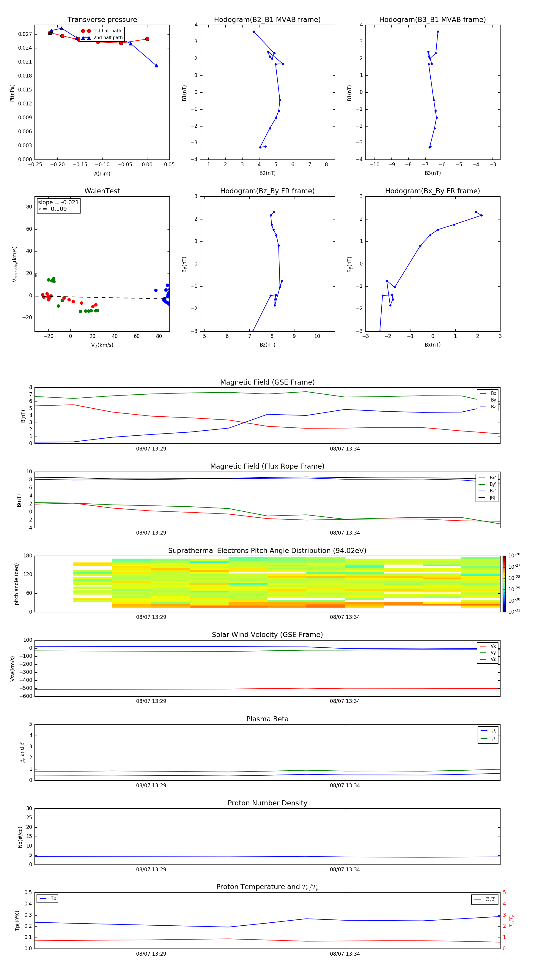The height and width of the screenshot is (980, 535).
Task: Click the "Proton Temperature and Te/Tp" title
Action: pos(267,887)
